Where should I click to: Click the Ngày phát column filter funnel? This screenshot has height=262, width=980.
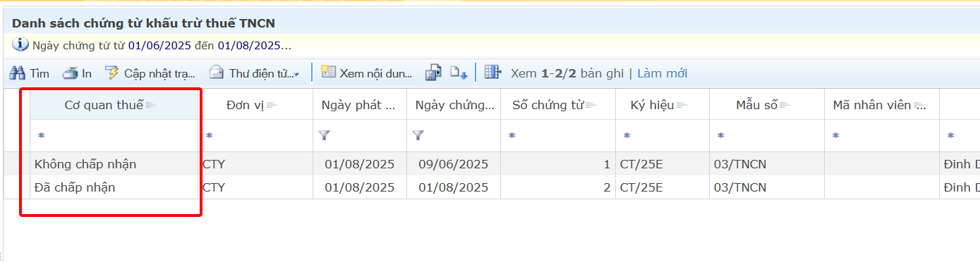pyautogui.click(x=324, y=135)
